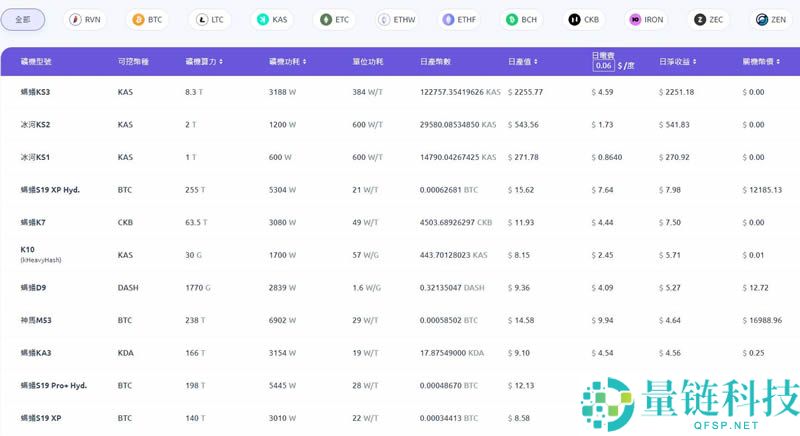
Task: Filter miners by RVN coin
Action: point(85,20)
